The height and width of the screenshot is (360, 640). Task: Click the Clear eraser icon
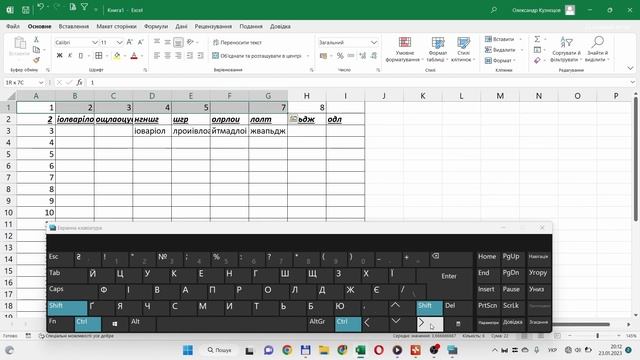[x=537, y=60]
